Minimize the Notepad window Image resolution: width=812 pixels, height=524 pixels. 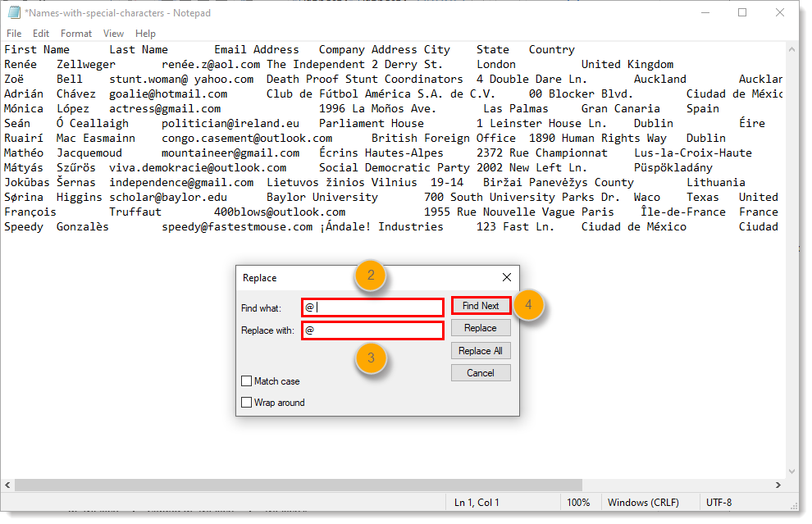click(x=705, y=13)
